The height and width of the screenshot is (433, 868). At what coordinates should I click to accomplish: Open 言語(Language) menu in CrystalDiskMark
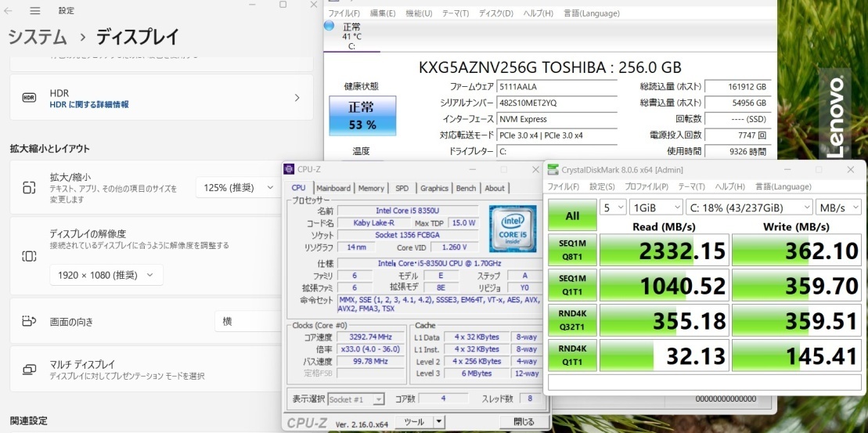pyautogui.click(x=783, y=186)
